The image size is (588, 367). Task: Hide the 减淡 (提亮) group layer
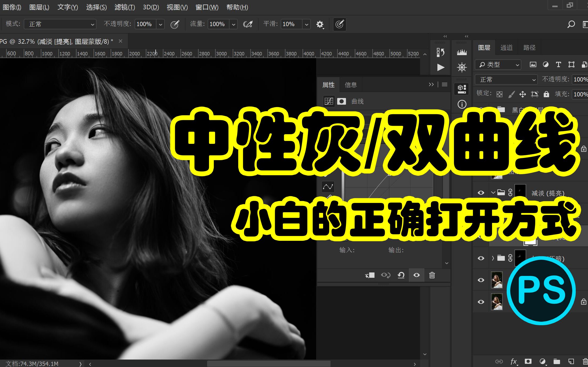tap(481, 193)
